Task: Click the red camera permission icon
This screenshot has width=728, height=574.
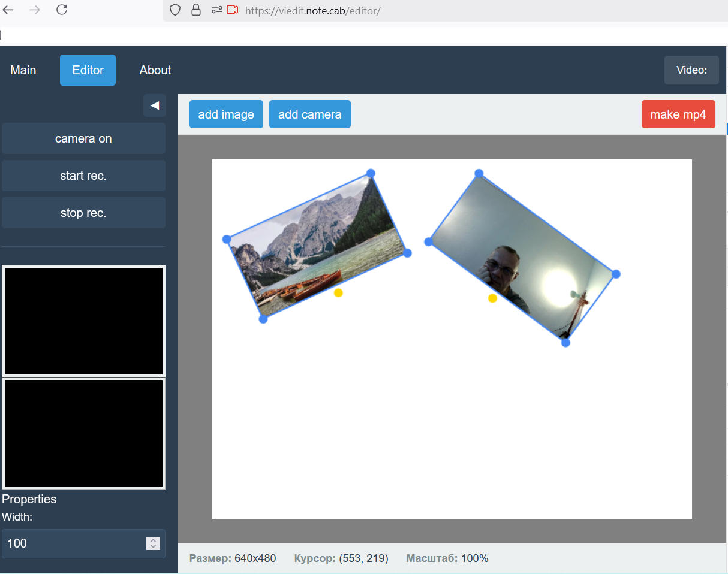Action: 232,10
